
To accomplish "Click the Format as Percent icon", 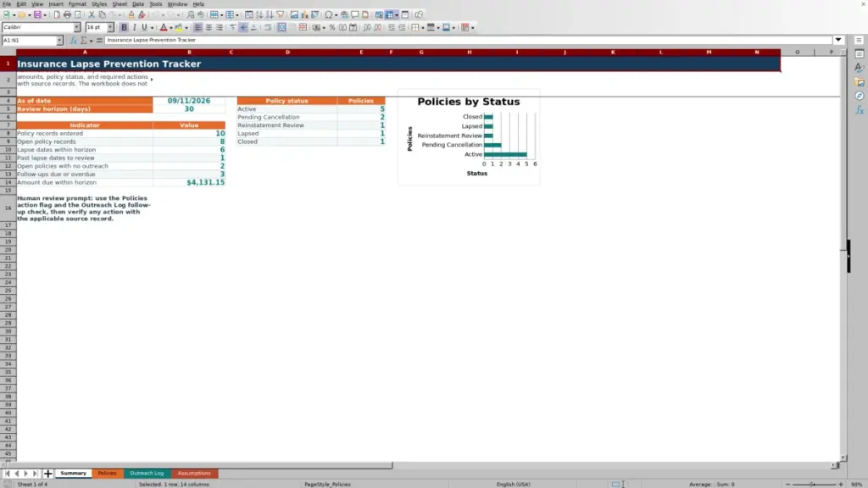I will coord(332,28).
